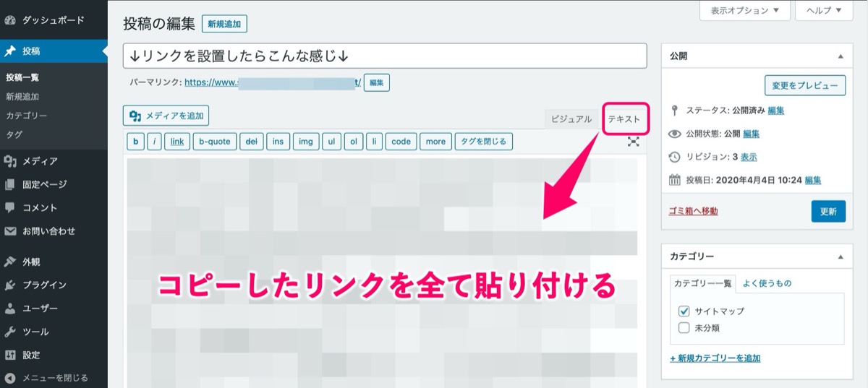This screenshot has height=388, width=868.
Task: Click the 変更をプレビュー button
Action: tap(805, 85)
